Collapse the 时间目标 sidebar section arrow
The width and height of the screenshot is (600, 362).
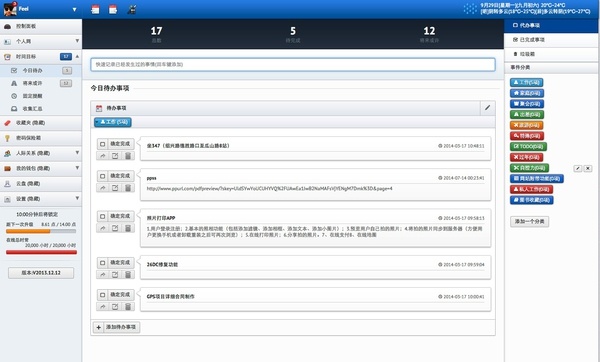77,57
